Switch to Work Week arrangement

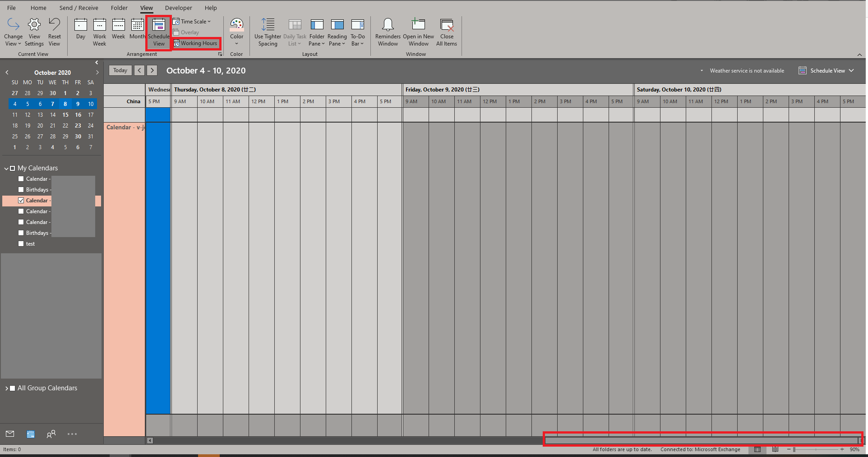click(100, 32)
